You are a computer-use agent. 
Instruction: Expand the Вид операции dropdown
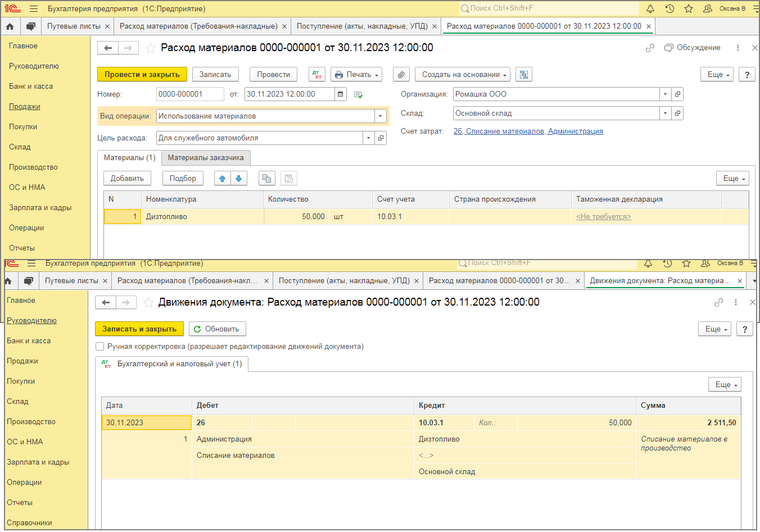(381, 116)
